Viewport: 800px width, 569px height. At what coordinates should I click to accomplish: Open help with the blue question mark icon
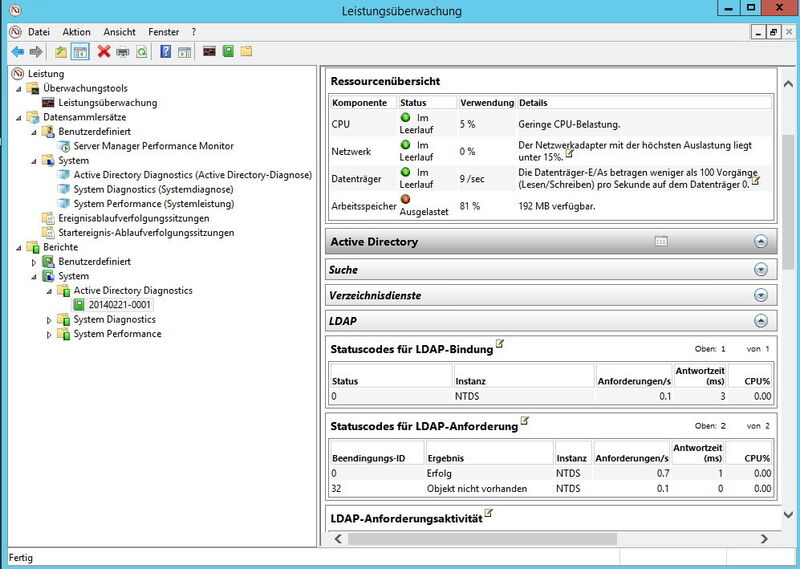coord(165,52)
